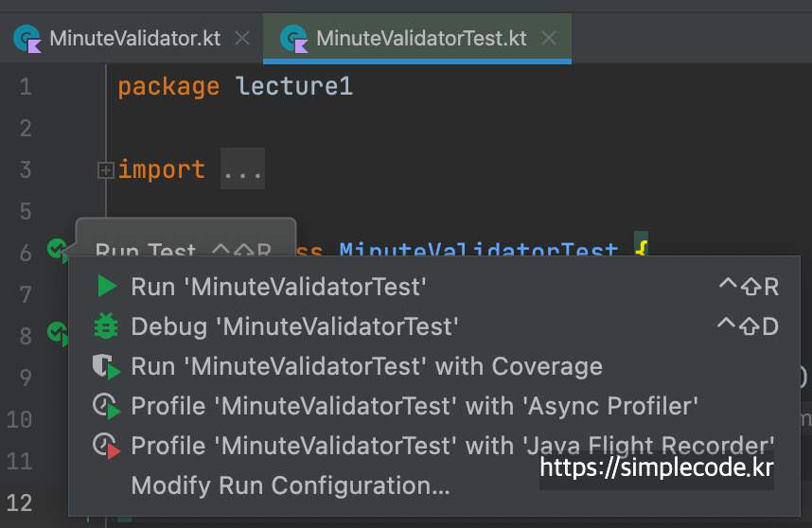
Task: Close the MinuteValidatorTest.kt tab
Action: [x=548, y=39]
